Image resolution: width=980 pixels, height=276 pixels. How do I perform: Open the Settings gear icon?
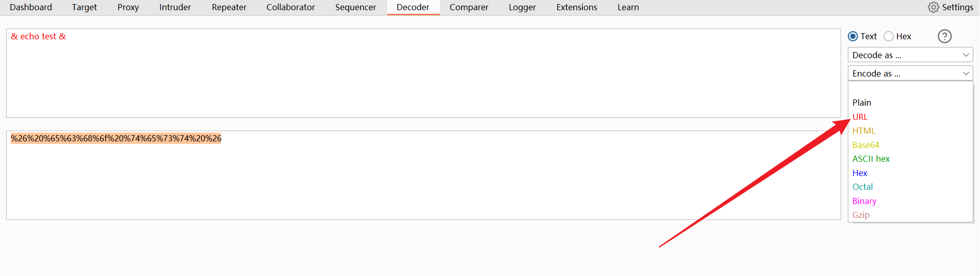click(934, 7)
